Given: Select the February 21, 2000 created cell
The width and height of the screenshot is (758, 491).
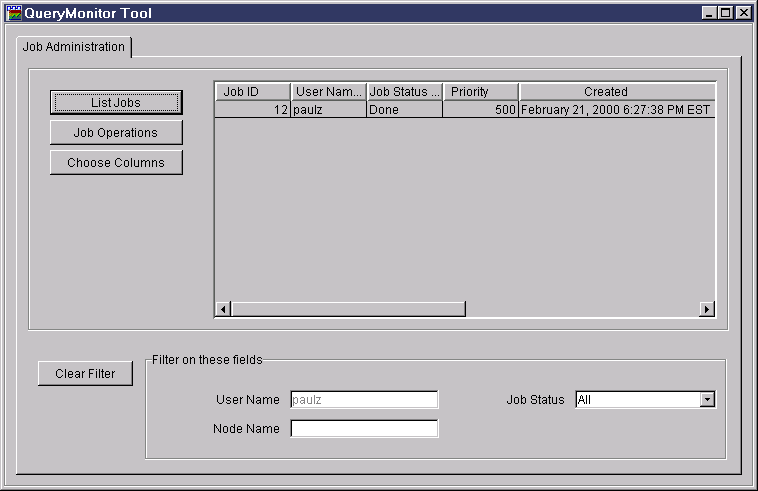Looking at the screenshot, I should (x=617, y=110).
